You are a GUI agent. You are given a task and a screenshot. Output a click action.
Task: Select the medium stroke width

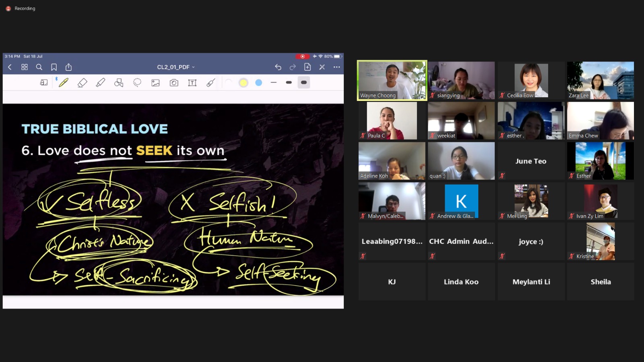(x=289, y=82)
